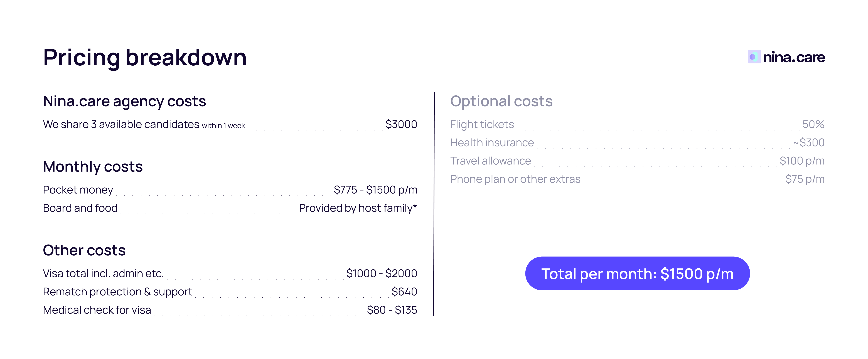Click the $3000 agency cost amount
The image size is (868, 359).
tap(401, 124)
